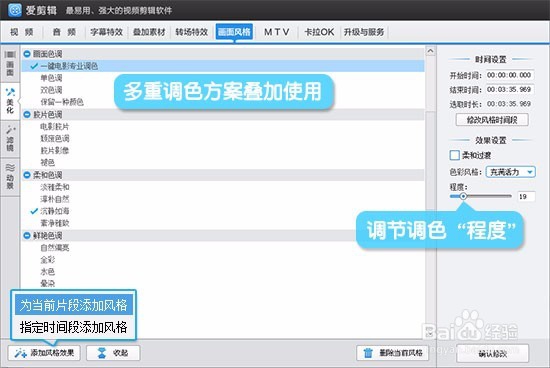Select the 单色调 style
550x368 pixels.
coord(51,78)
